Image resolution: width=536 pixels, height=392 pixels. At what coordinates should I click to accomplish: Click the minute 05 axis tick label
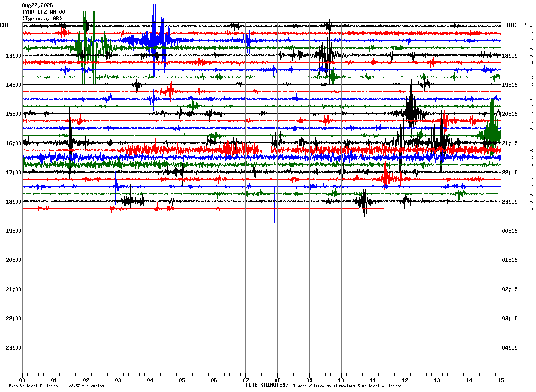(x=182, y=380)
